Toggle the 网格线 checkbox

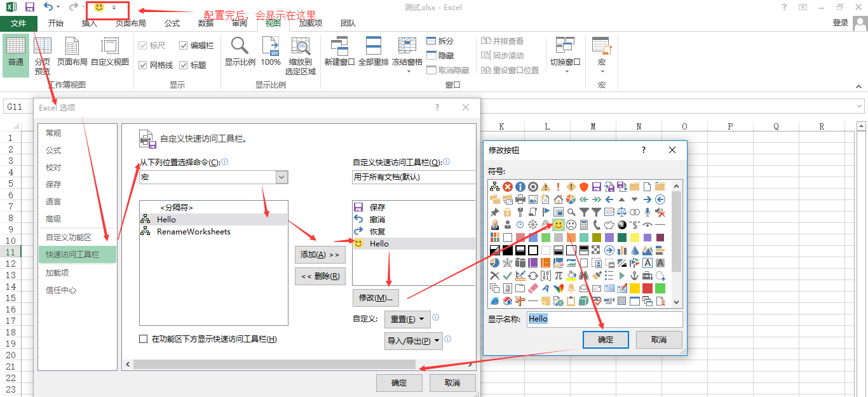(143, 65)
